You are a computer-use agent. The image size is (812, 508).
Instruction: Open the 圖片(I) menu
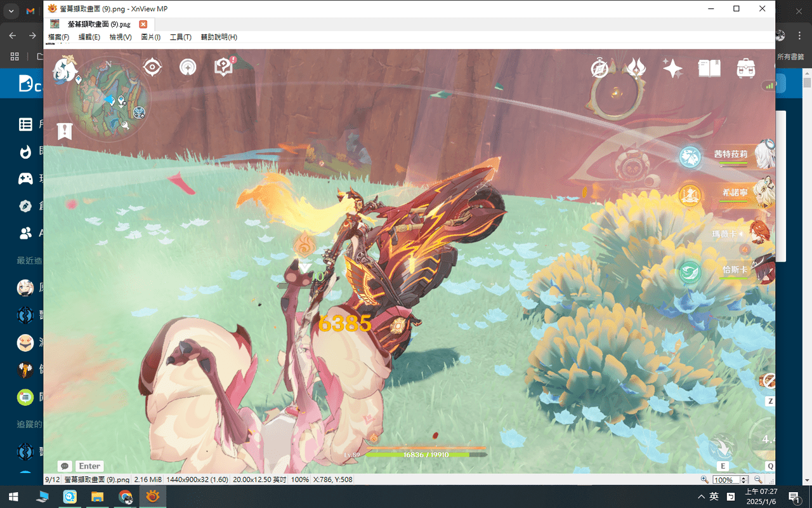pyautogui.click(x=150, y=37)
